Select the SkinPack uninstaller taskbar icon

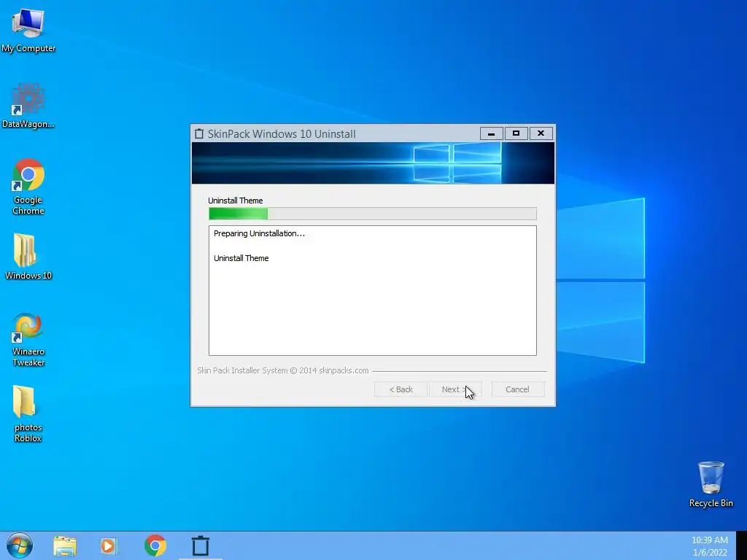coord(201,545)
